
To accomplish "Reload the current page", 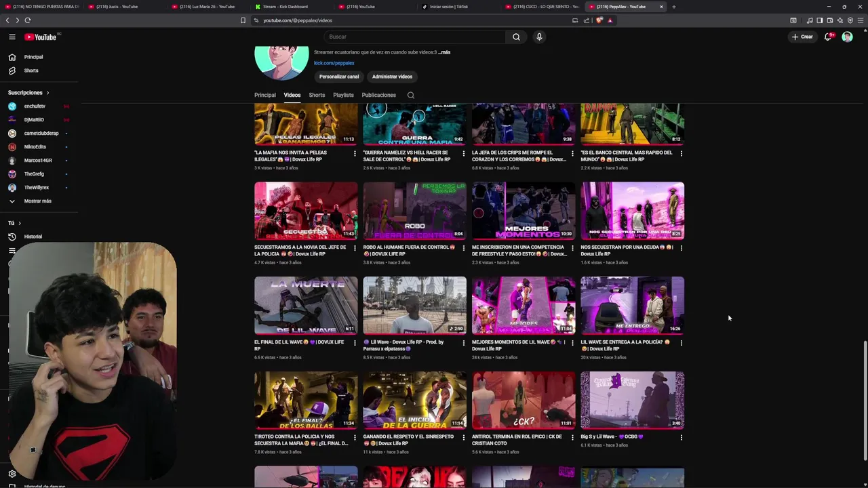I will (28, 20).
